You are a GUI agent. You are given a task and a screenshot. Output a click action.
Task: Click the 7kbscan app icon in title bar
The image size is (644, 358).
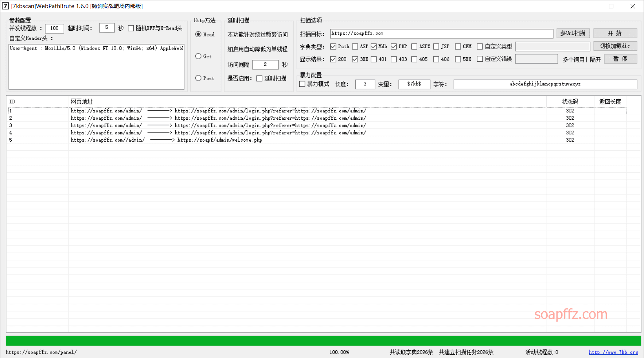coord(5,6)
